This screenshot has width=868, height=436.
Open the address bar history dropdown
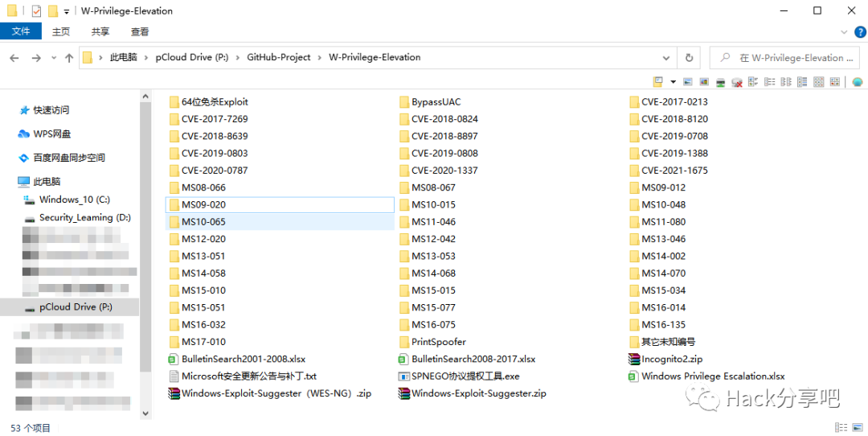tap(666, 58)
